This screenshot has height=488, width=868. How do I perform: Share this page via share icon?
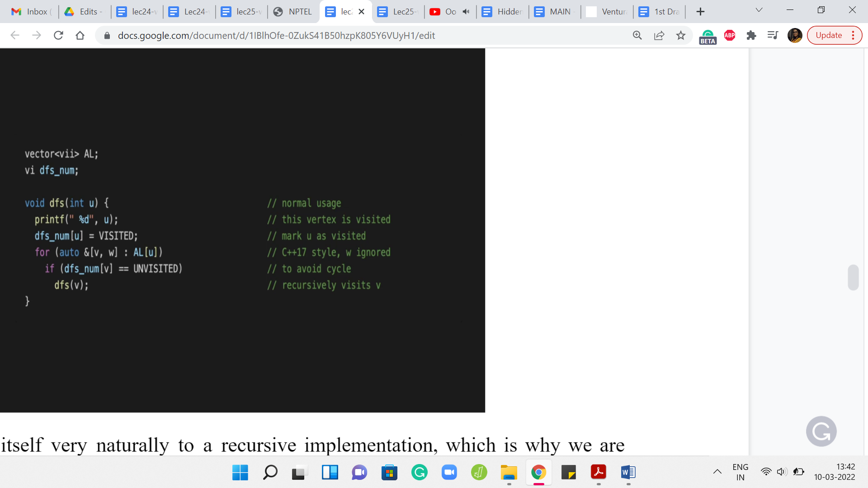(x=659, y=35)
